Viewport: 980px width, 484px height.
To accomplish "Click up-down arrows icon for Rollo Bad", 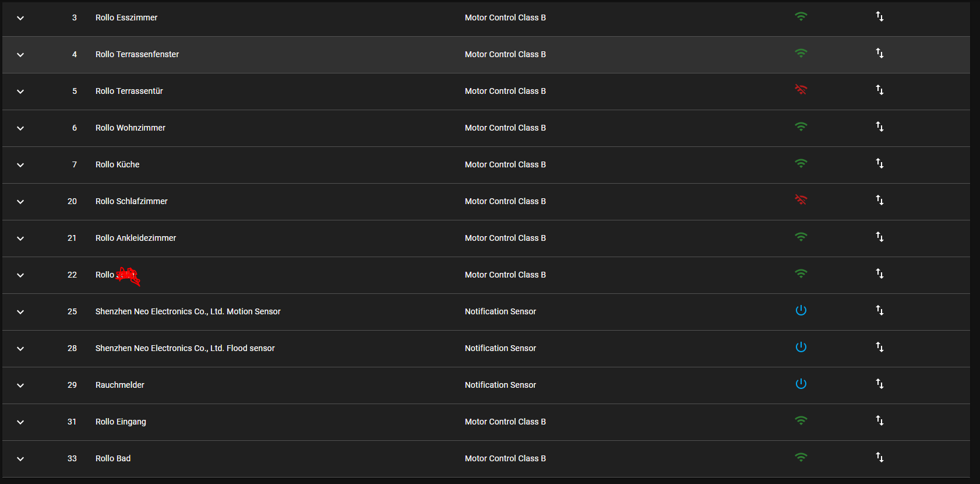I will 880,458.
